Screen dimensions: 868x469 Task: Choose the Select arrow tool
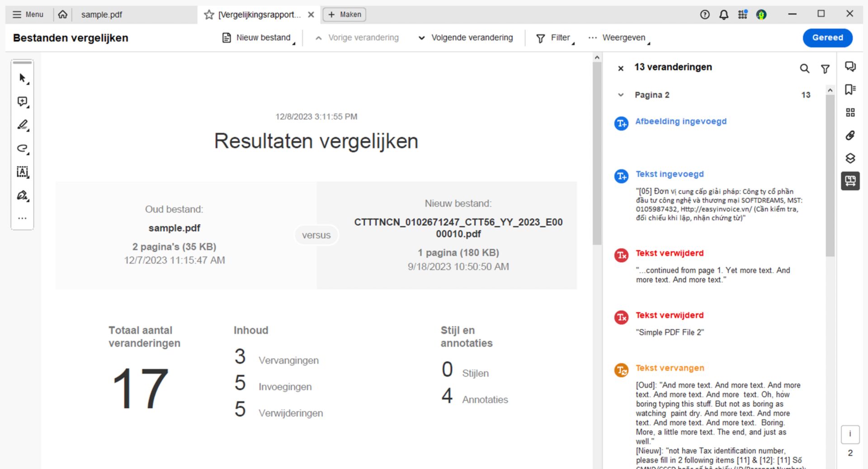pos(23,79)
